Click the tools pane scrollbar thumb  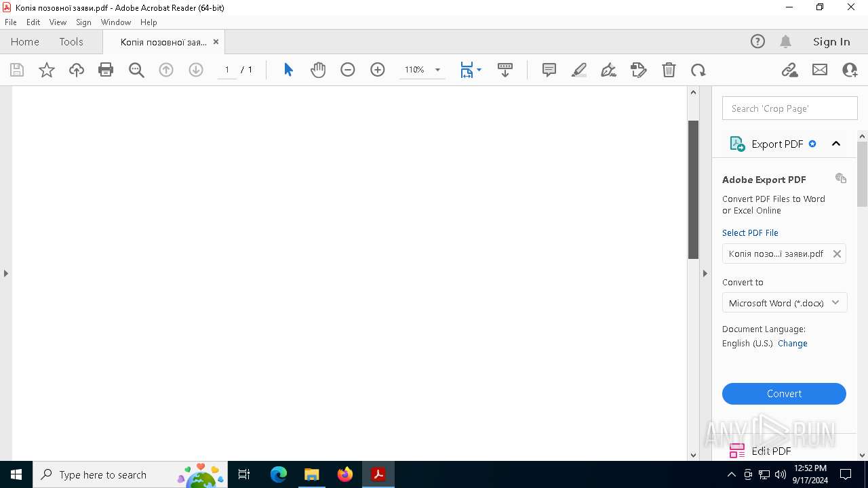coord(862,174)
